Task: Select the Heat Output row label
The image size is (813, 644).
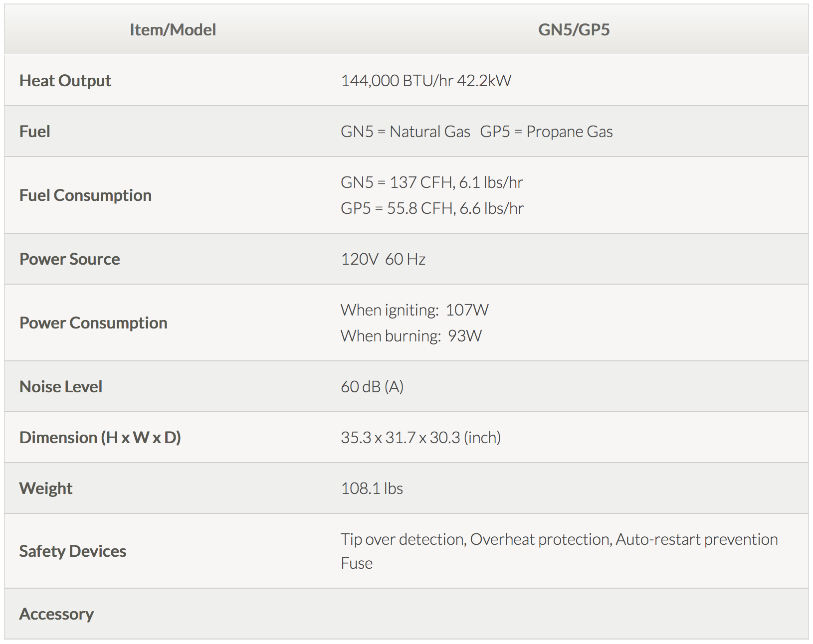Action: pos(65,81)
